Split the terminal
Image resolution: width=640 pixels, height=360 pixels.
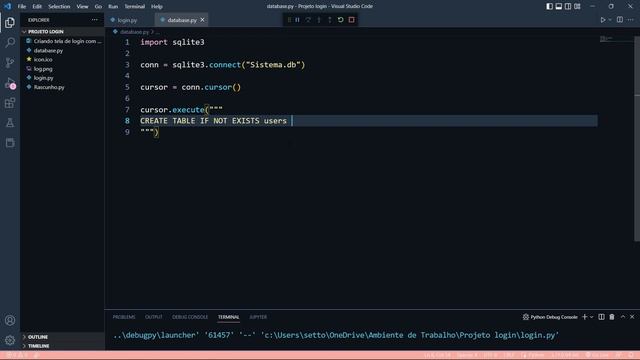[x=601, y=317]
